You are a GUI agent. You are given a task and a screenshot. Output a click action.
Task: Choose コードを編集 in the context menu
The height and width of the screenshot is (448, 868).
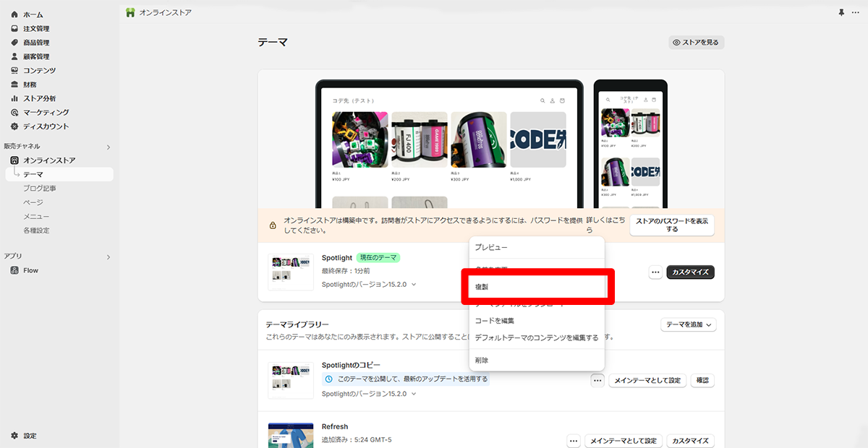coord(494,320)
